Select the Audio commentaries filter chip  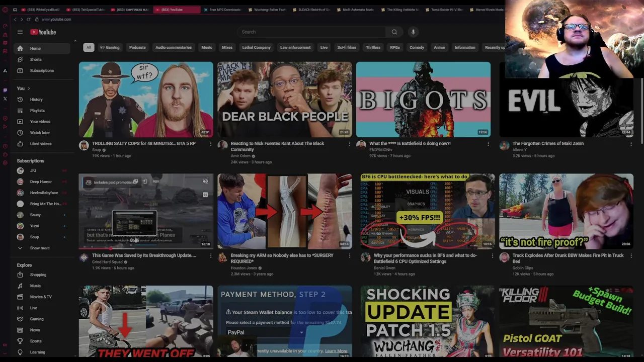[174, 47]
